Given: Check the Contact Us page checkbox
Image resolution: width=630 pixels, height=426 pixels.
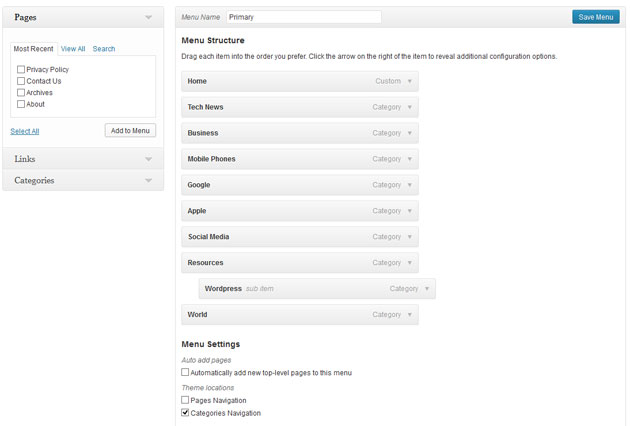Looking at the screenshot, I should coord(21,81).
